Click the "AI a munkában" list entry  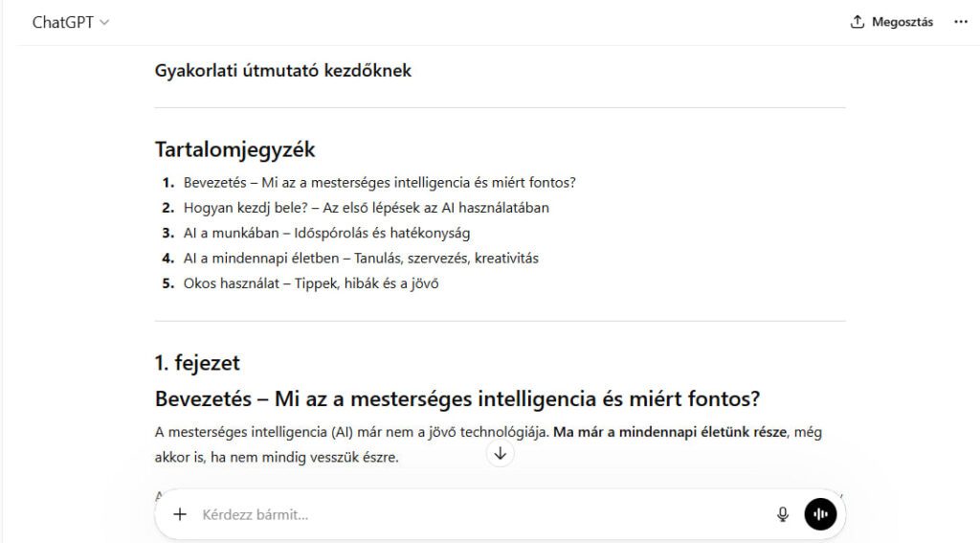[326, 233]
